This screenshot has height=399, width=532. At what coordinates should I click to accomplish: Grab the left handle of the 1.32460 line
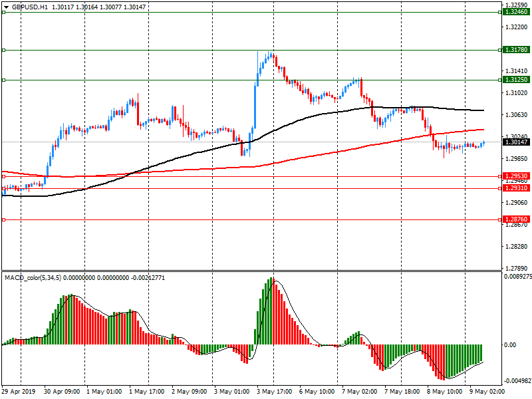tap(3, 12)
